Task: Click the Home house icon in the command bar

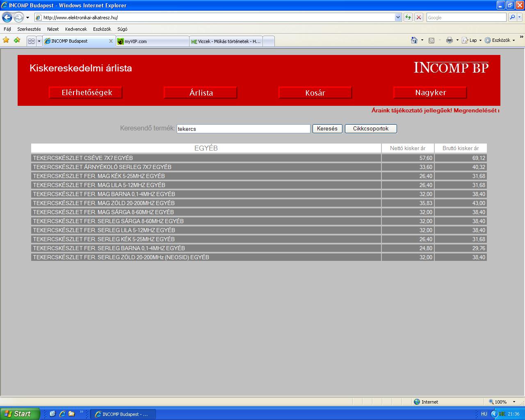Action: (x=414, y=40)
